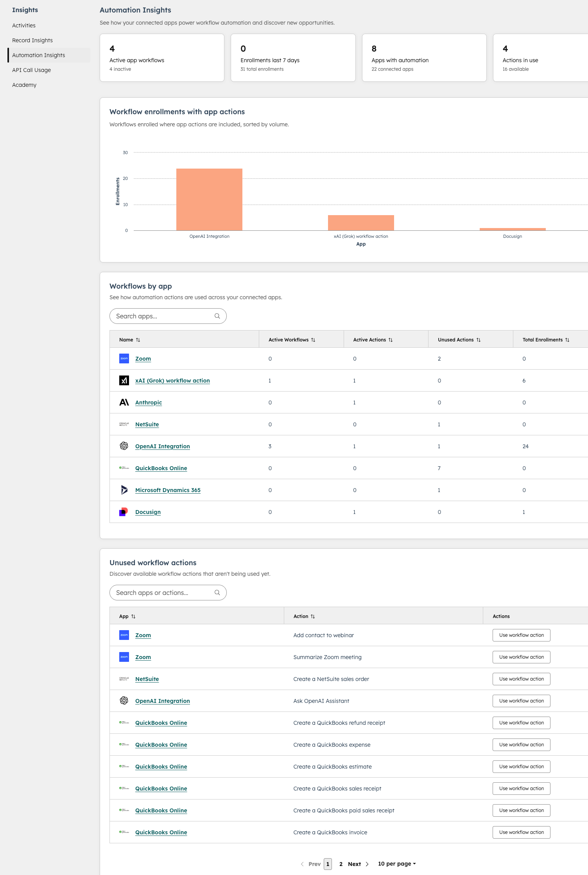Use workflow action for Add contact to webinar
The width and height of the screenshot is (588, 875).
pos(521,635)
